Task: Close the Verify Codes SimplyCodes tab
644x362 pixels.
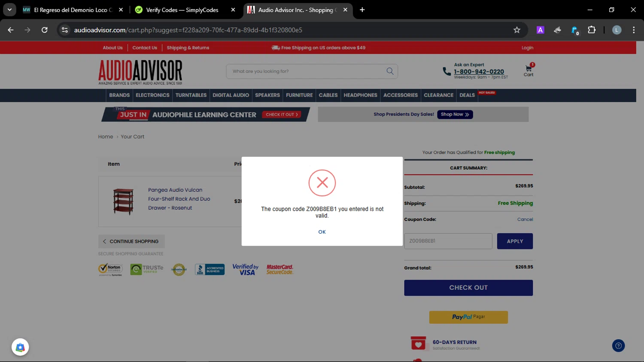Action: [233, 10]
